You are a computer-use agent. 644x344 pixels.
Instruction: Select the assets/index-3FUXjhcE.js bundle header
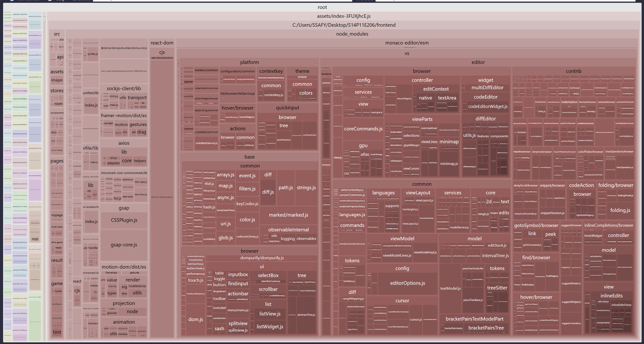pyautogui.click(x=343, y=16)
